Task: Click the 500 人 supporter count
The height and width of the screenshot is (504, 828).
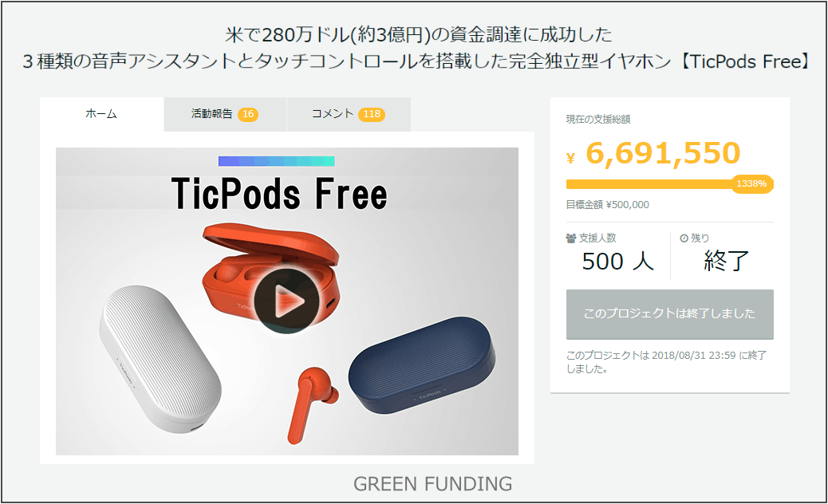Action: pos(618,262)
